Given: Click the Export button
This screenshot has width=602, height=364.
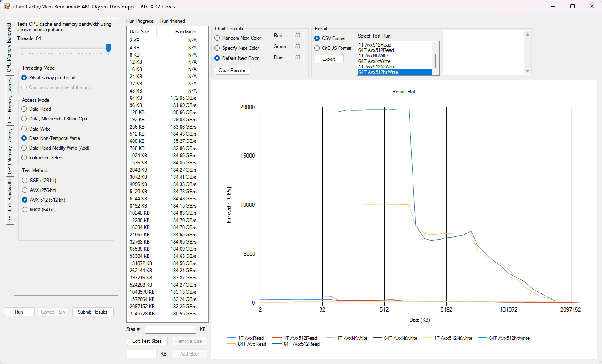Looking at the screenshot, I should pos(329,59).
